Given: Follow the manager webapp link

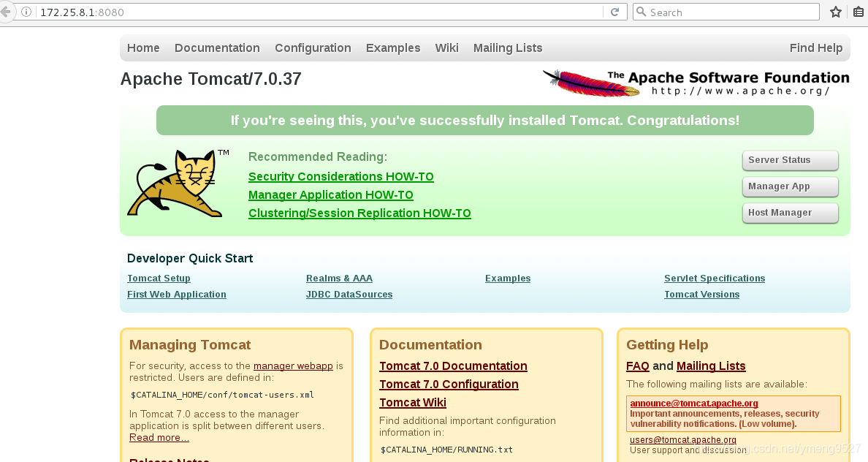Looking at the screenshot, I should coord(294,366).
